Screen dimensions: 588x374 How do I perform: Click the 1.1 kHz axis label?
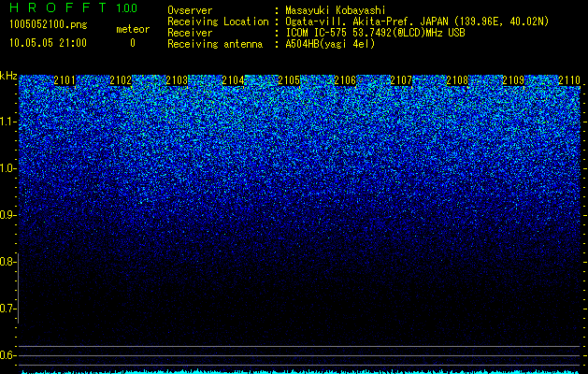(7, 122)
